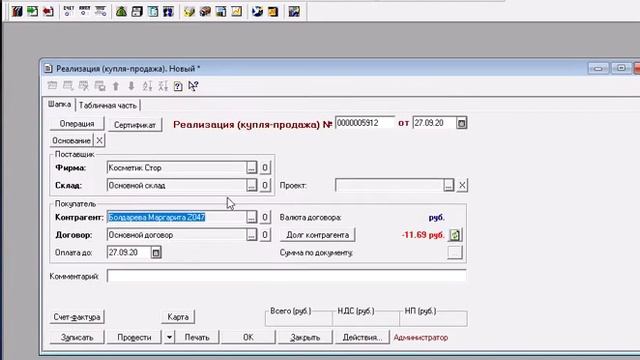
Task: Clear the Проект field with the X button
Action: (x=462, y=185)
